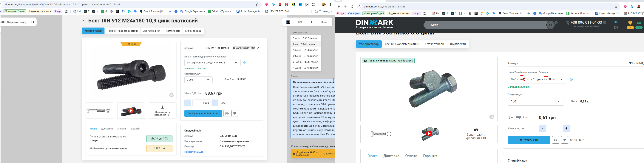Expand 'Показати більше' in specification
This screenshot has height=163, width=644.
point(196,152)
